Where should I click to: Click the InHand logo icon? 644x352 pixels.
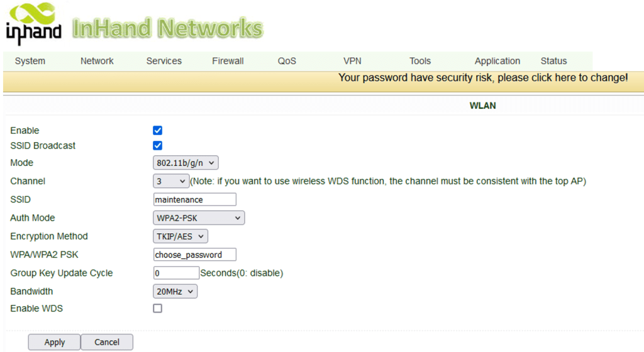click(33, 25)
